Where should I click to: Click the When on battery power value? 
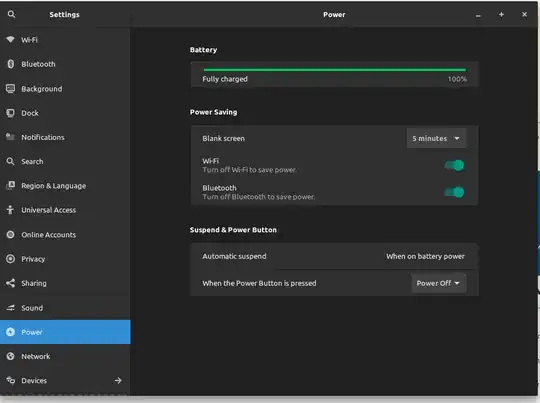coord(425,256)
